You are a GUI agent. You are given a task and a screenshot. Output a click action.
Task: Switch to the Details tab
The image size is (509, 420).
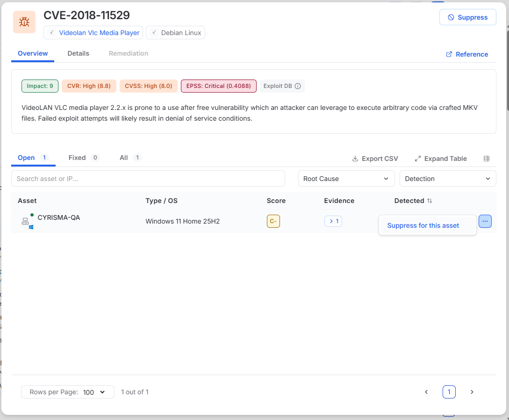[x=78, y=54]
